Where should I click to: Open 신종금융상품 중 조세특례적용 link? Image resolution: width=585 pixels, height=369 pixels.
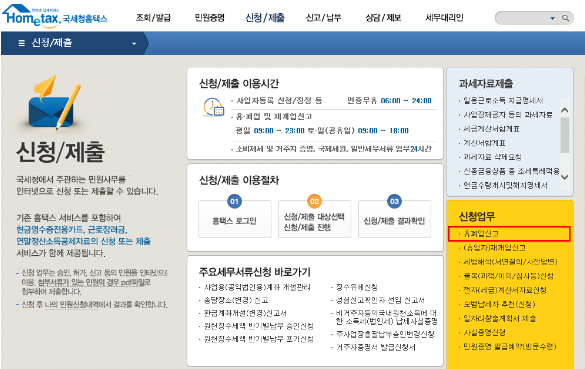point(511,171)
